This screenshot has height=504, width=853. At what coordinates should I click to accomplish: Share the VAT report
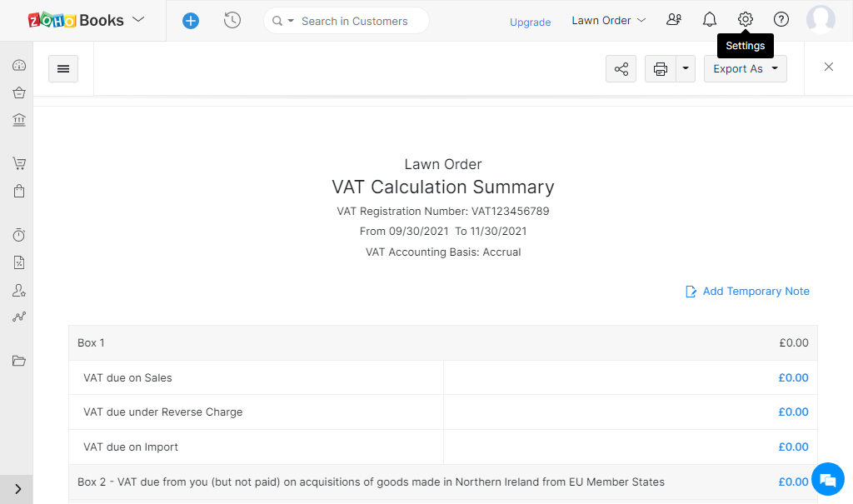[x=621, y=69]
